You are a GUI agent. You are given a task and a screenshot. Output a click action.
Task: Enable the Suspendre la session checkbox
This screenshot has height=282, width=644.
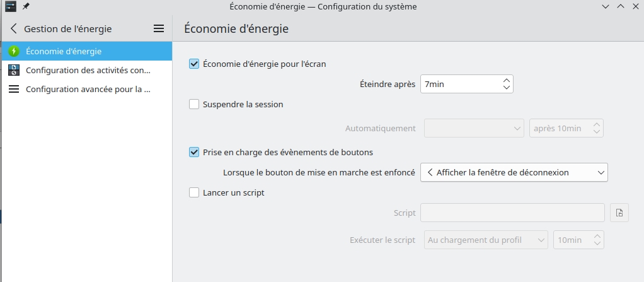(194, 104)
